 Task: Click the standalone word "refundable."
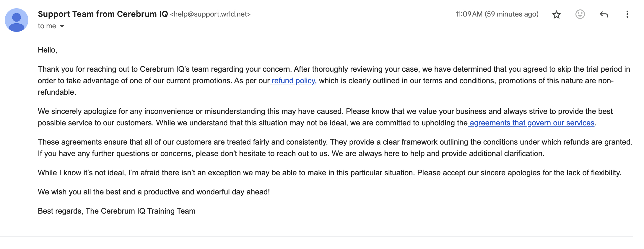[x=57, y=92]
